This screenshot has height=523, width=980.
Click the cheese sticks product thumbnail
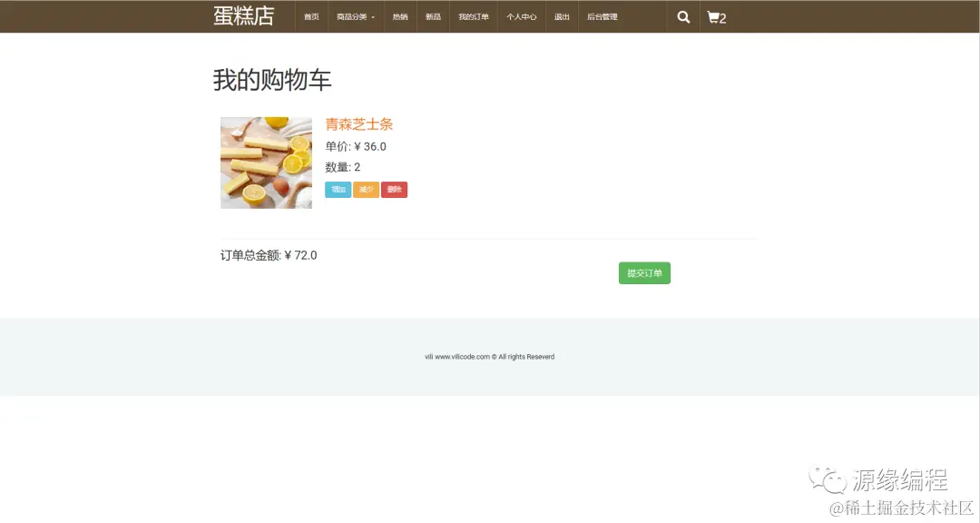[x=266, y=163]
